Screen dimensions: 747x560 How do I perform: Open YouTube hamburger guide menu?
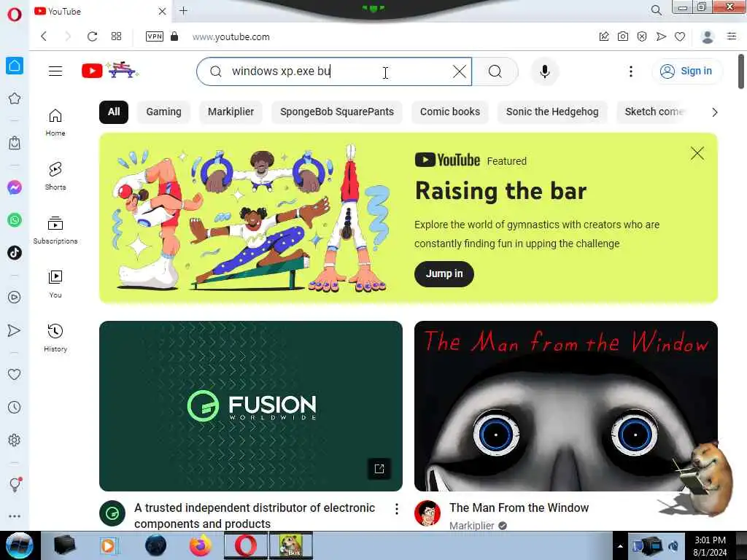click(x=55, y=71)
